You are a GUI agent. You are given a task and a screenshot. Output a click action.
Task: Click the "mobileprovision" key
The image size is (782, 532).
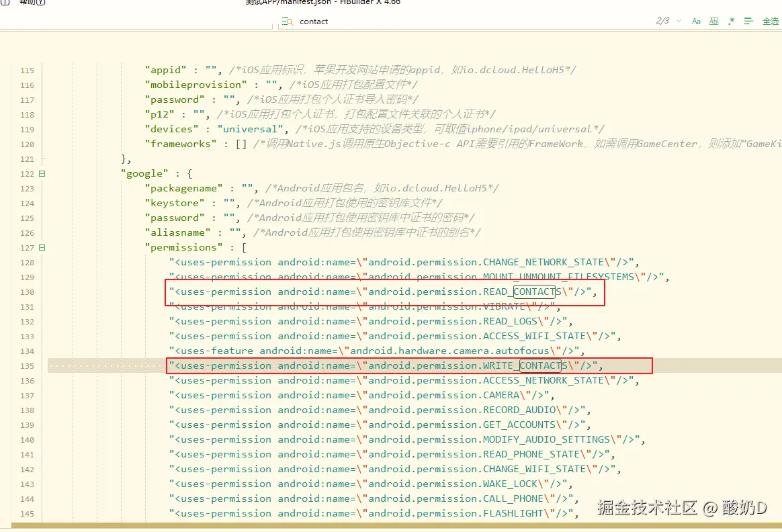195,85
